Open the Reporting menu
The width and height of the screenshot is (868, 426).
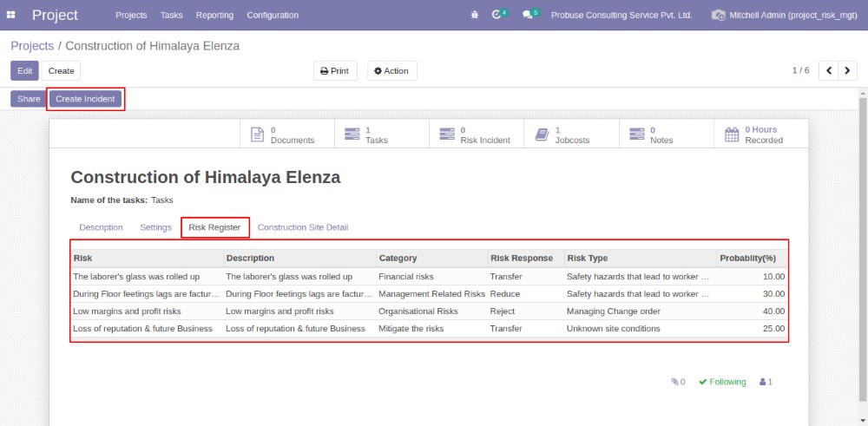pos(214,15)
